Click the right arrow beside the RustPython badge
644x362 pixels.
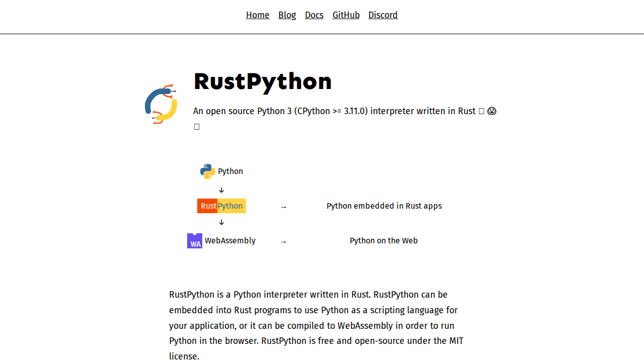[x=283, y=207]
